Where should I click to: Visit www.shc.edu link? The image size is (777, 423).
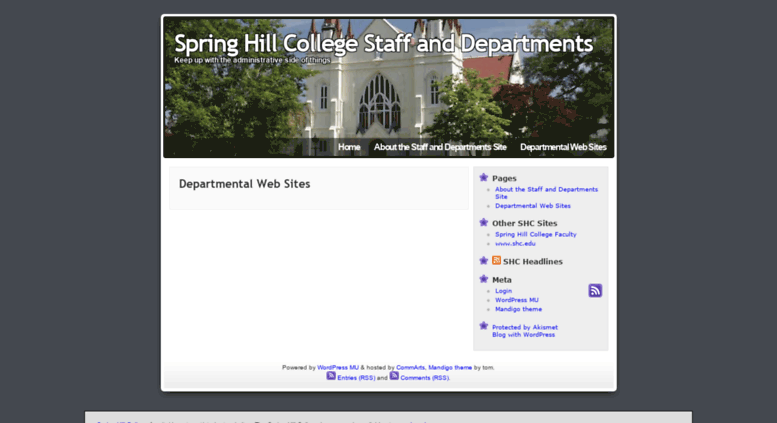[515, 243]
